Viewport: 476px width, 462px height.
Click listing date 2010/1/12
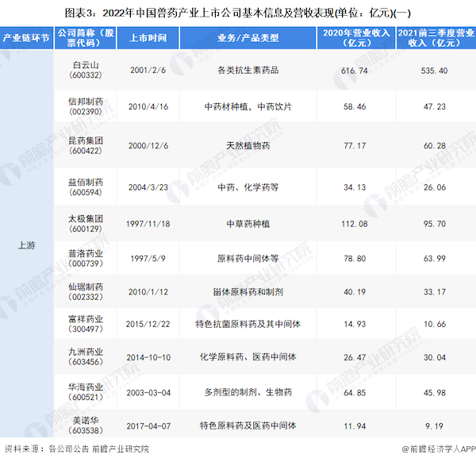(148, 292)
